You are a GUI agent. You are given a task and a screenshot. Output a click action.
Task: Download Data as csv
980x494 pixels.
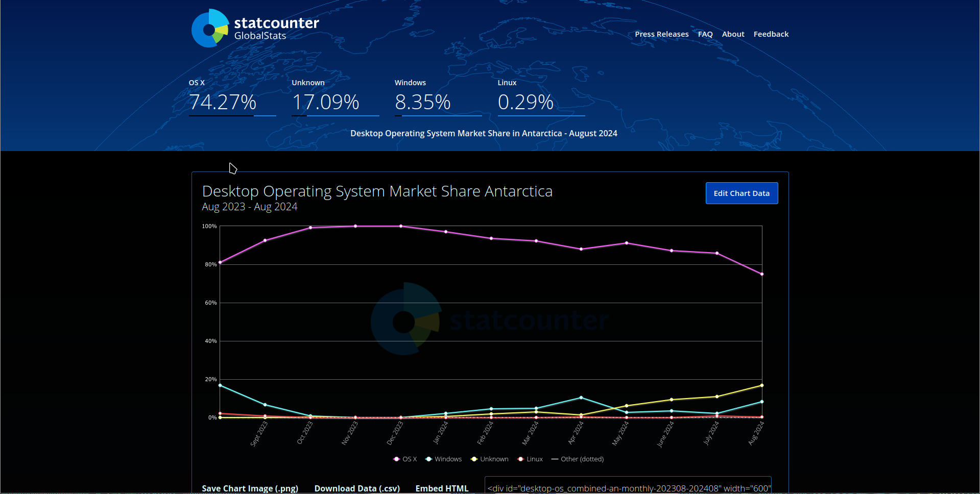[x=357, y=488]
